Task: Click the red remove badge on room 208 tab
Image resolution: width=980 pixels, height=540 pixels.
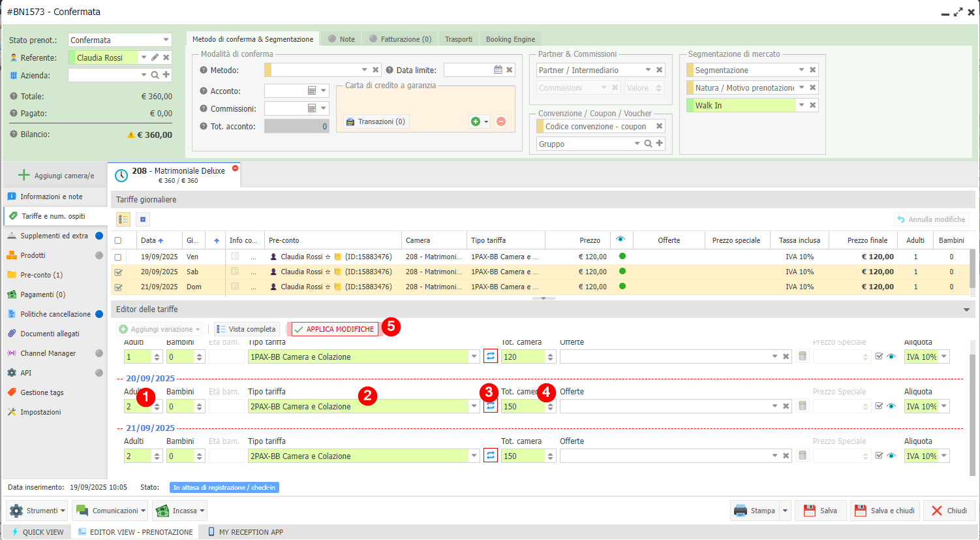Action: click(235, 168)
